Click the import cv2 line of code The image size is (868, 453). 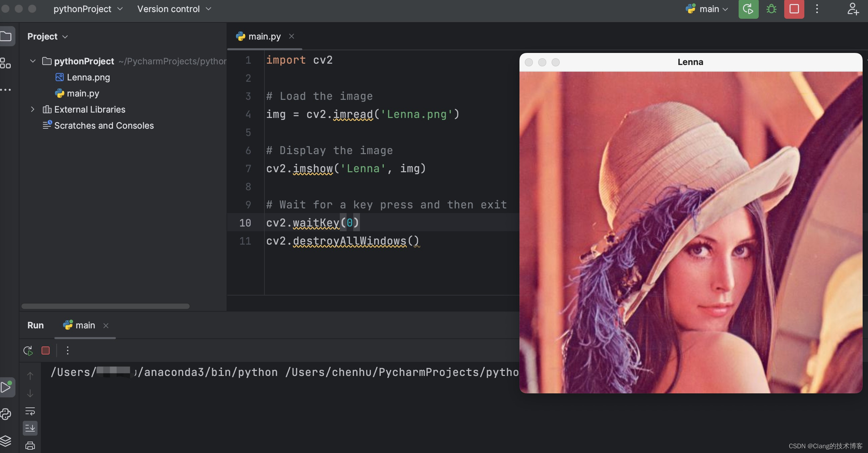(x=299, y=60)
